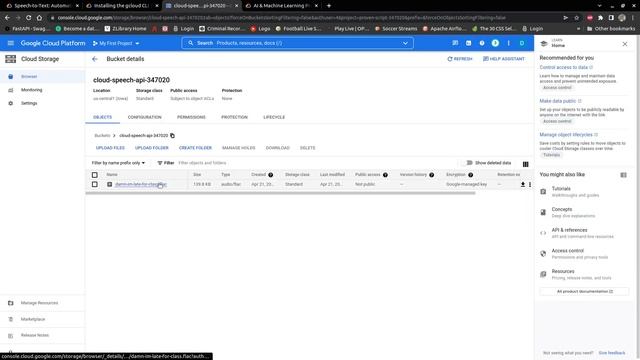The image size is (640, 360).
Task: Open Manage Resources in the sidebar
Action: pyautogui.click(x=39, y=303)
